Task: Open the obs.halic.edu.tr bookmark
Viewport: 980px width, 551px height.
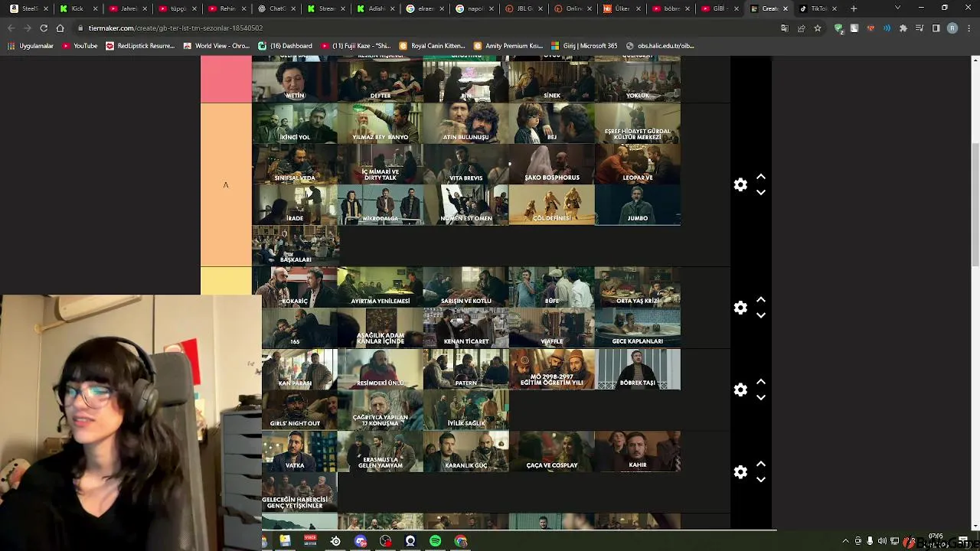Action: coord(660,46)
